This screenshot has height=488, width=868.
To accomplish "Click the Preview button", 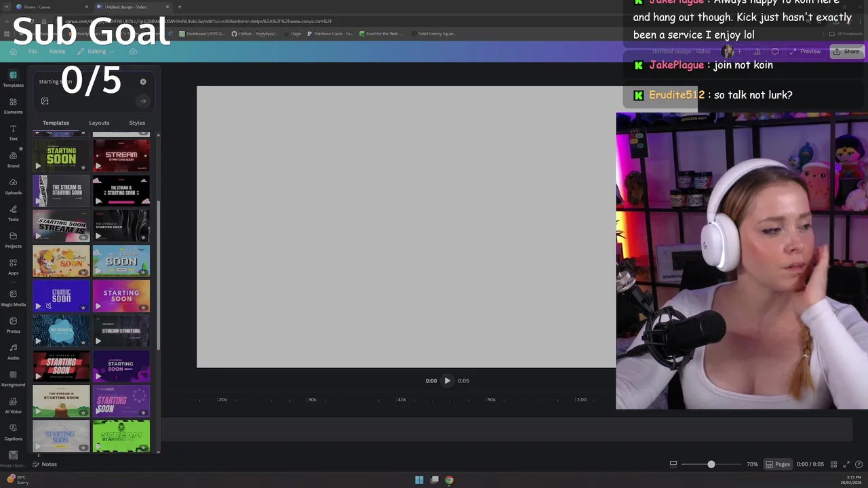I will [805, 52].
